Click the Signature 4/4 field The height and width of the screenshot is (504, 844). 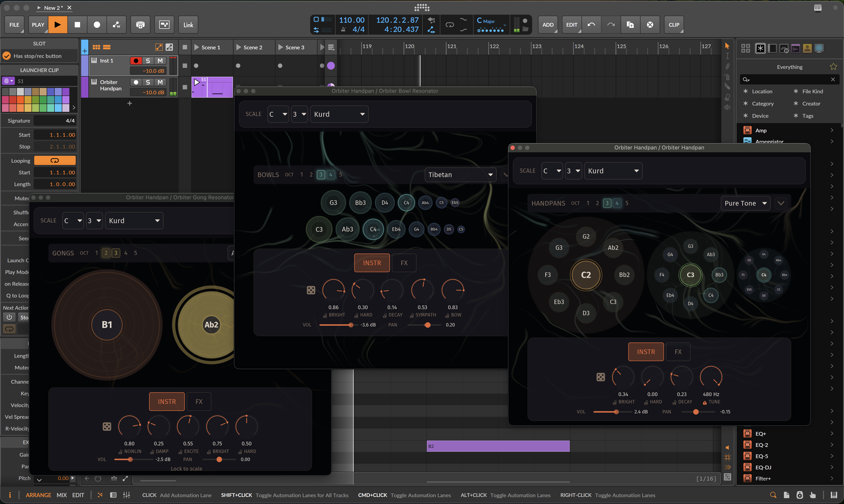tap(55, 121)
